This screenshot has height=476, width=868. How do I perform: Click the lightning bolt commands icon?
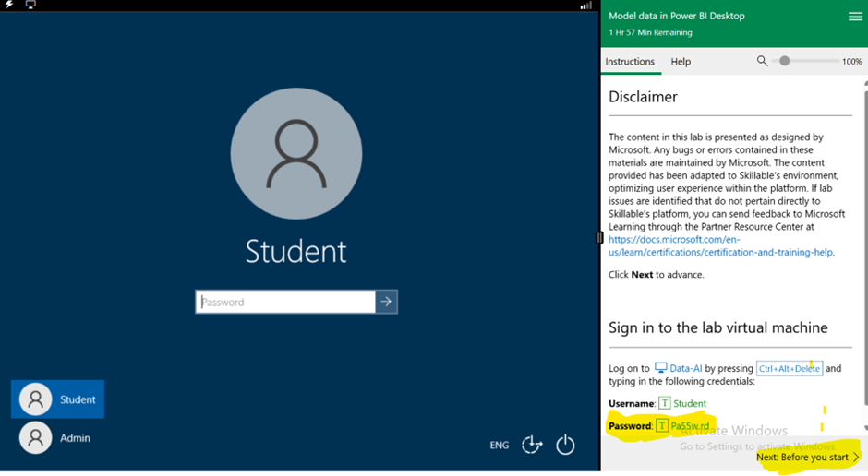pos(9,5)
